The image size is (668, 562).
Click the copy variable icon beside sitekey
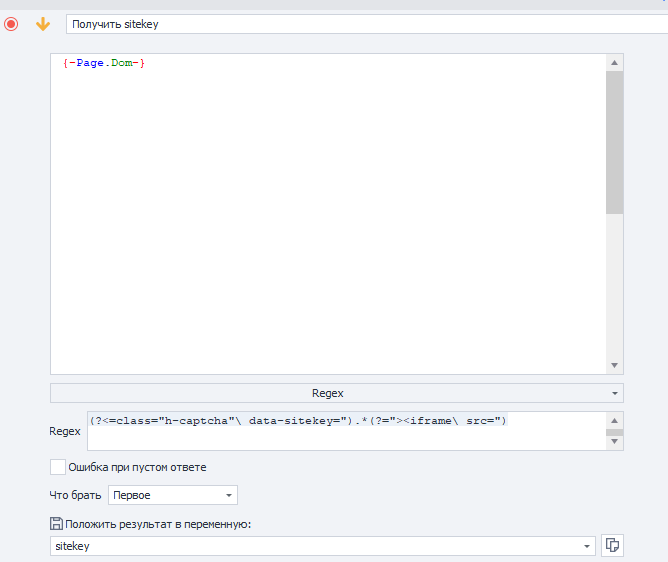[612, 545]
